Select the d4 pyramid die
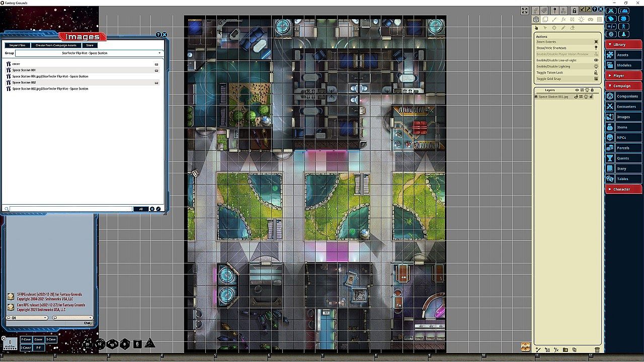 [x=150, y=343]
